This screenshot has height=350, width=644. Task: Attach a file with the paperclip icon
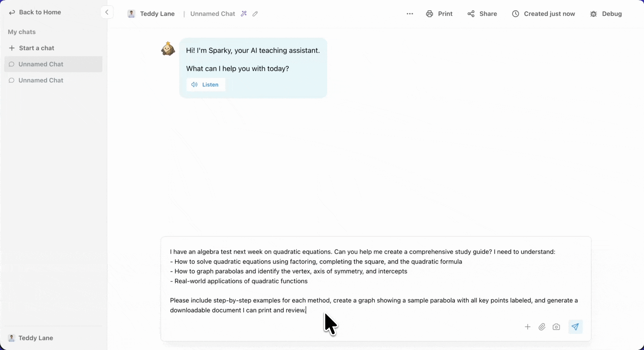542,327
